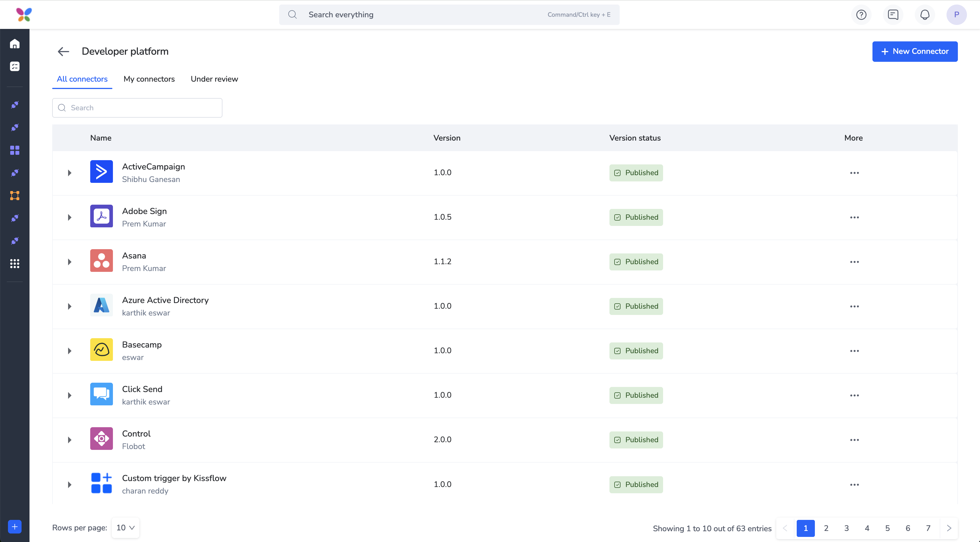The height and width of the screenshot is (542, 980).
Task: Go back using the left arrow
Action: click(63, 51)
